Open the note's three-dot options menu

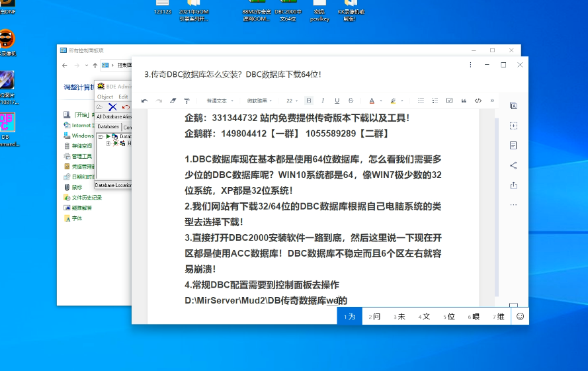(470, 65)
